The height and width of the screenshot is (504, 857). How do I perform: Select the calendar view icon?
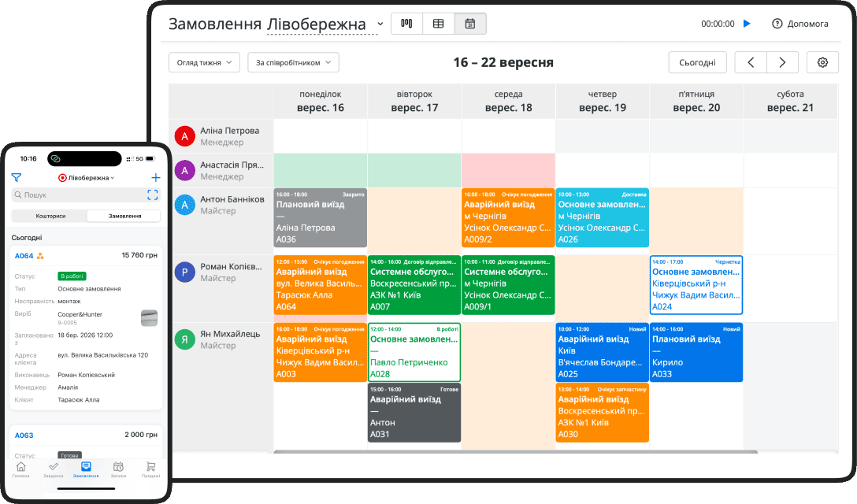pos(470,24)
